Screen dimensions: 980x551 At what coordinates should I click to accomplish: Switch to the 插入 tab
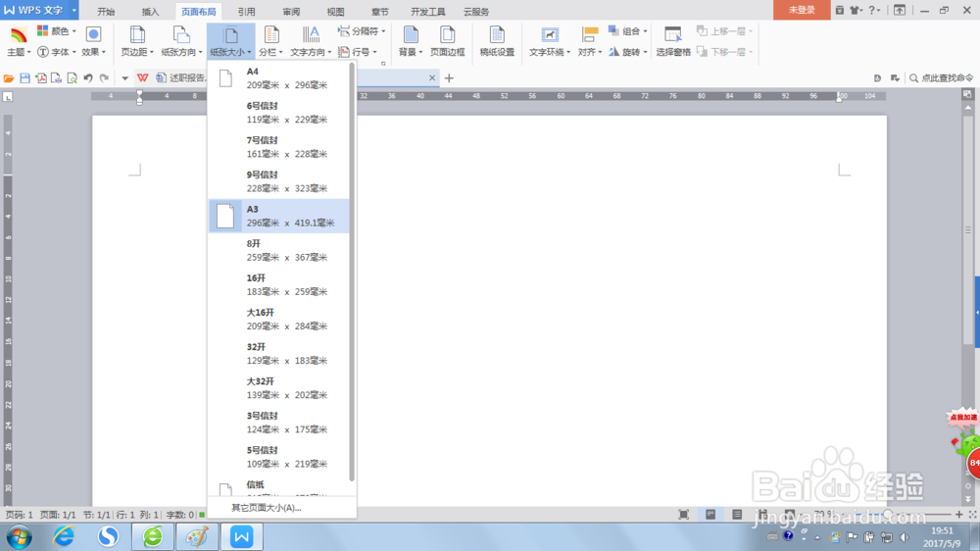(151, 11)
